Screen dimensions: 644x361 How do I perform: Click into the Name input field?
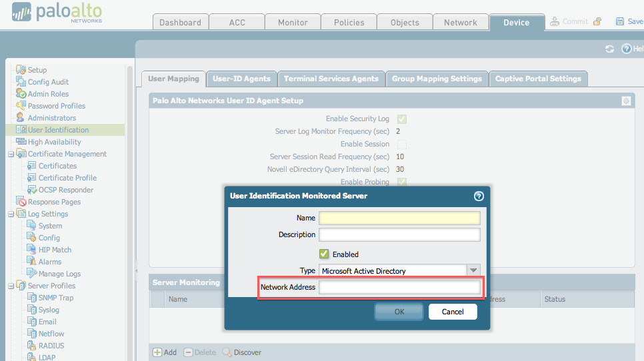pos(399,218)
